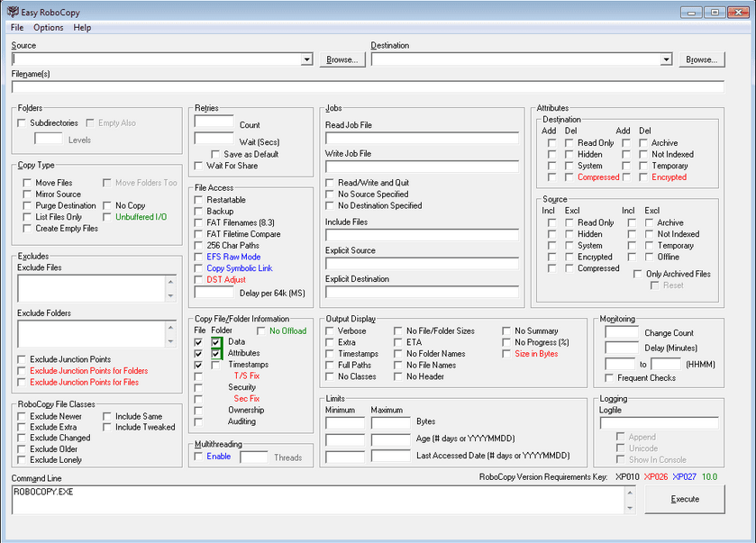This screenshot has width=756, height=543.
Task: Toggle Create Empty Files checkbox
Action: [x=27, y=229]
